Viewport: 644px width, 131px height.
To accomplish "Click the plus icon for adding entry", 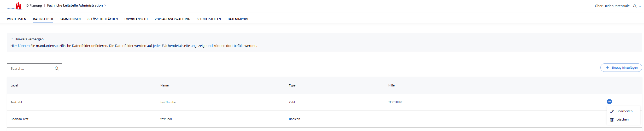I will (x=607, y=68).
